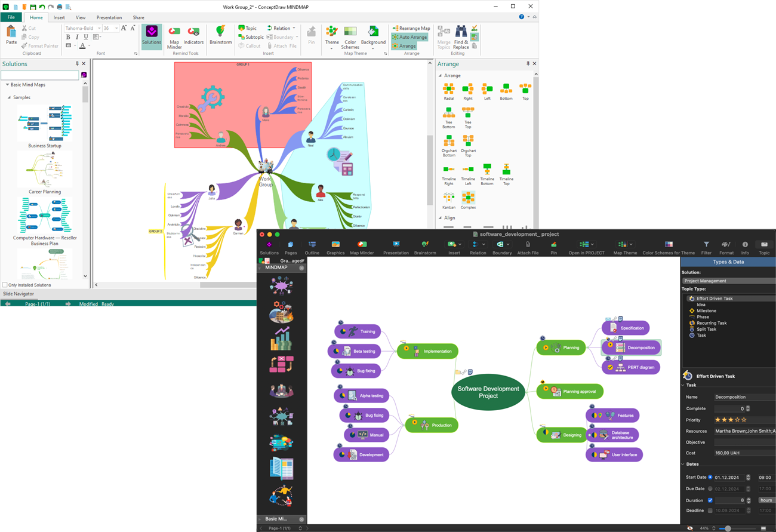Open the Solutions ribbon button
Screen dimensions: 776x532
pyautogui.click(x=152, y=36)
